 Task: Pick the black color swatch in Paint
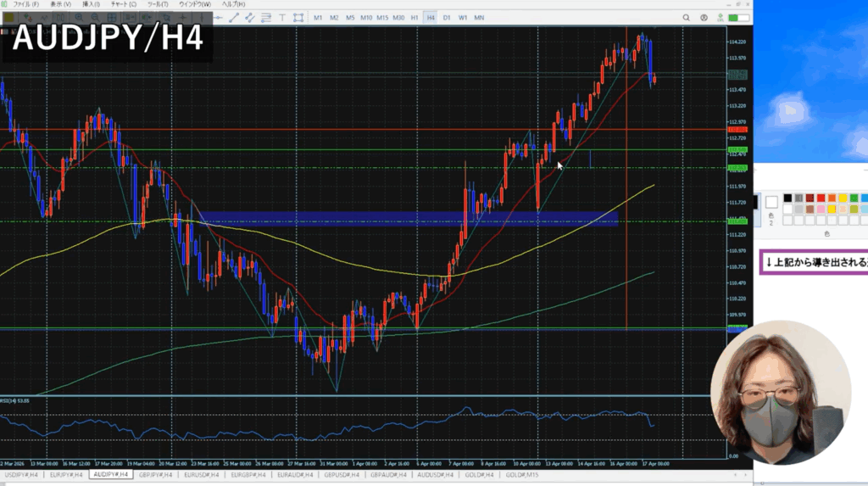tap(788, 198)
